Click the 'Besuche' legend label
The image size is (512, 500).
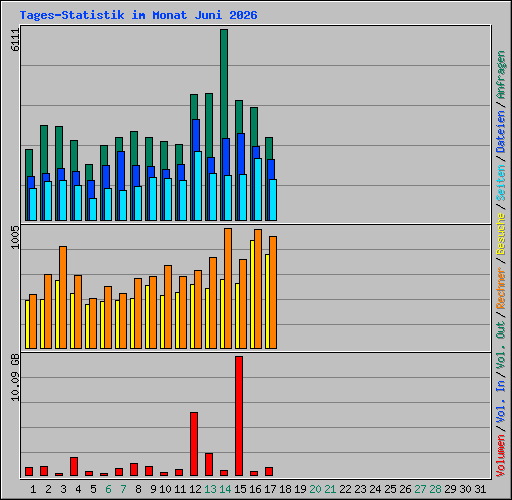tap(501, 234)
